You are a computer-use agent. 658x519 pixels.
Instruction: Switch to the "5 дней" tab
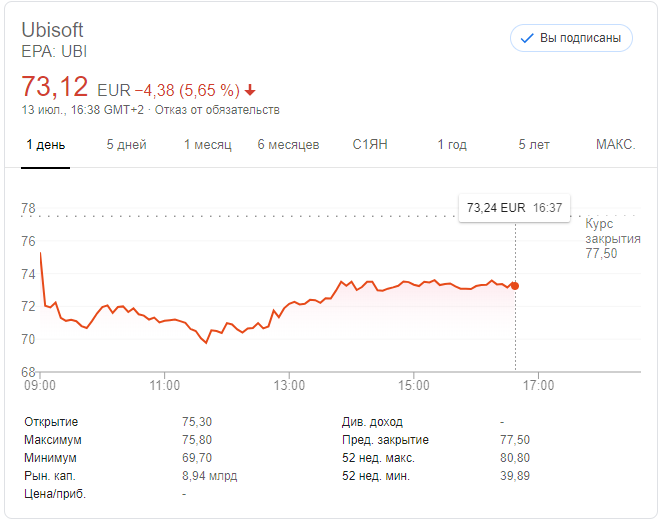pos(127,145)
